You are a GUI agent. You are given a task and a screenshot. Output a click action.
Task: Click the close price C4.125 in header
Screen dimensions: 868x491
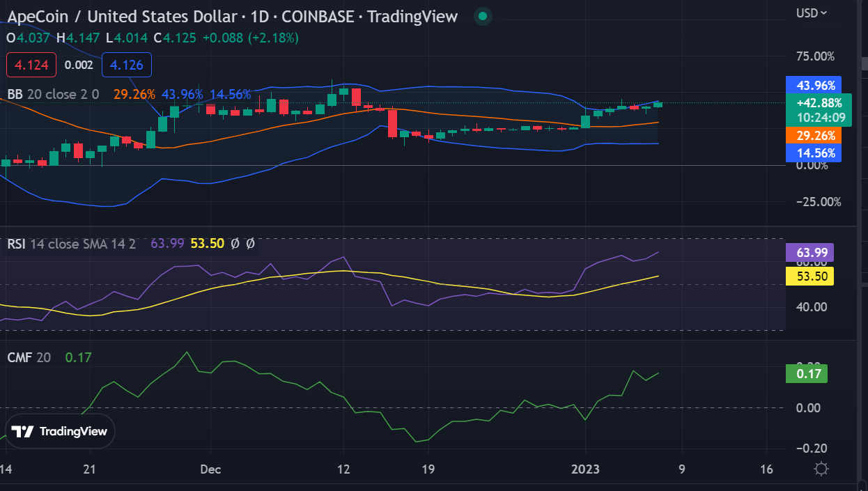tap(176, 38)
